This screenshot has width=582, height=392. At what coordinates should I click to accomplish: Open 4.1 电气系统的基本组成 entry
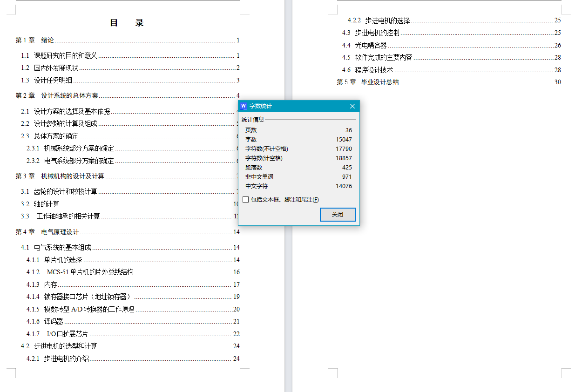130,247
